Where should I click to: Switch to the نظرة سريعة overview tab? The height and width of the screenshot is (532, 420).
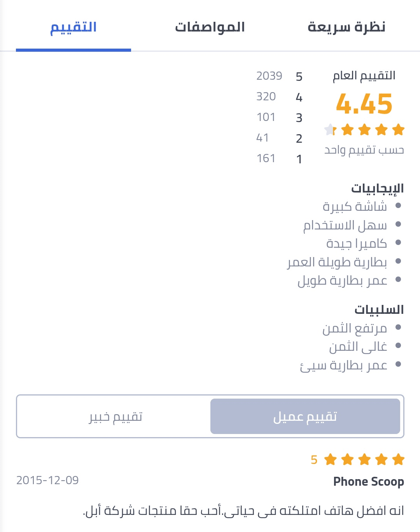click(x=346, y=27)
